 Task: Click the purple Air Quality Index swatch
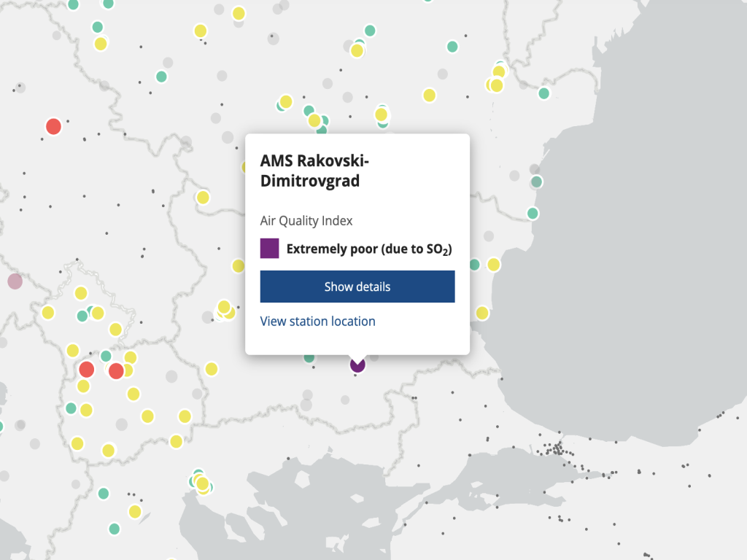click(270, 248)
